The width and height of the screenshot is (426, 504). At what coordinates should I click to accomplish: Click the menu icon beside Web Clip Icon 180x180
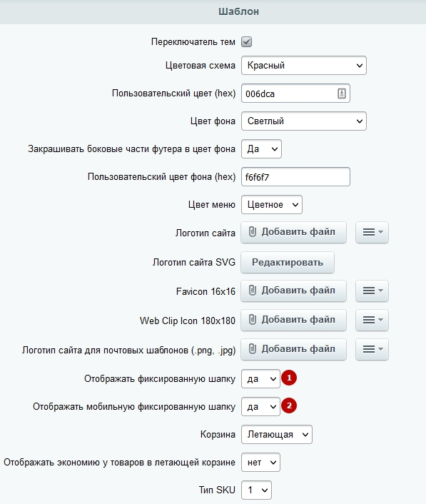(372, 320)
